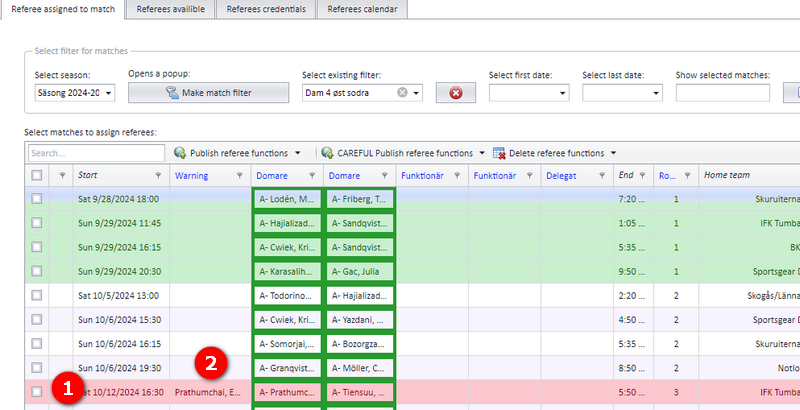Select referee cell A- Yazdani, ...
This screenshot has height=410, width=800.
coord(360,320)
